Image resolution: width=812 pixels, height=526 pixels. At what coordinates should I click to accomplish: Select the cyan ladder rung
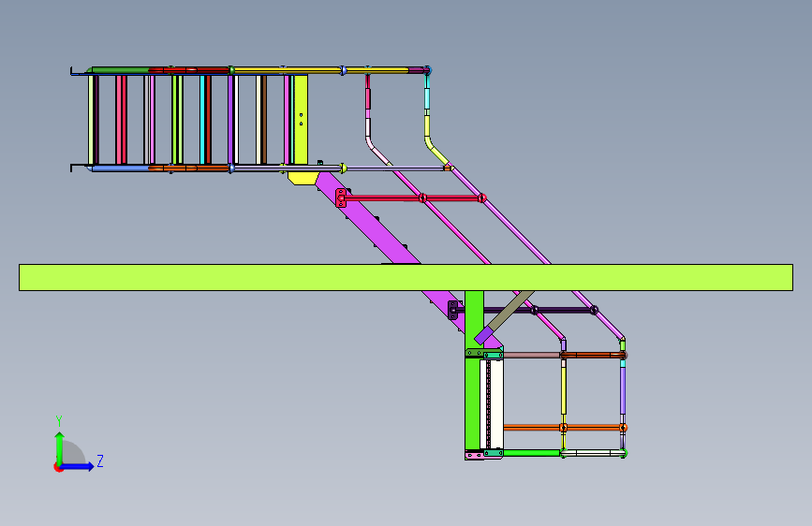(x=202, y=120)
